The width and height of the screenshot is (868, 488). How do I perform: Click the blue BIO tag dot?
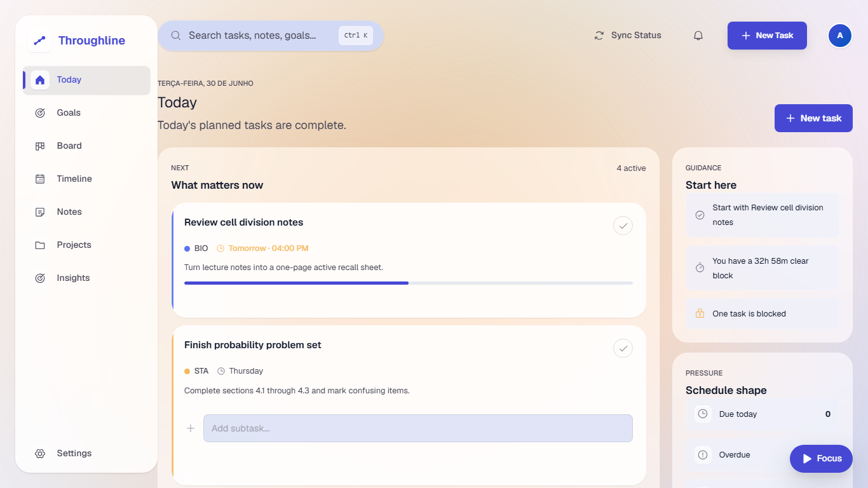187,248
